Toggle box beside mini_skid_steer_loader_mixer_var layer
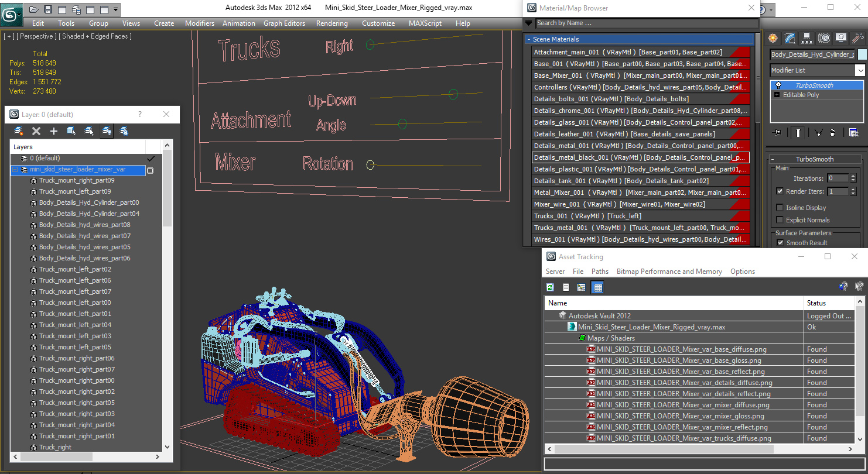Screen dimensions: 868x474 [150, 170]
